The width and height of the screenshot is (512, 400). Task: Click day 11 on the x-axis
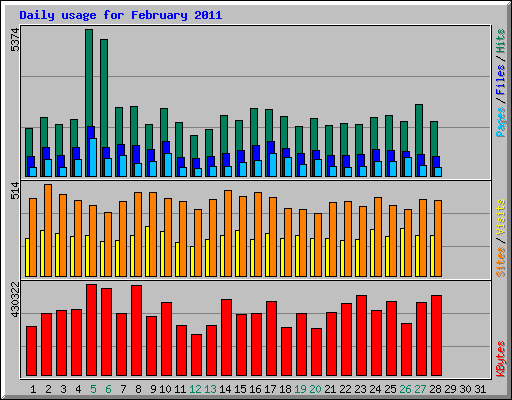tap(180, 389)
